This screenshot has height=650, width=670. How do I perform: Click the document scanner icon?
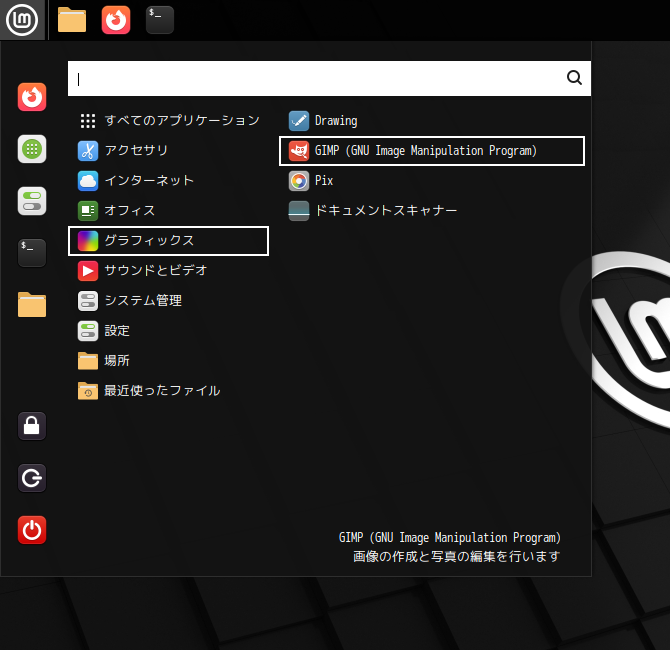click(299, 211)
